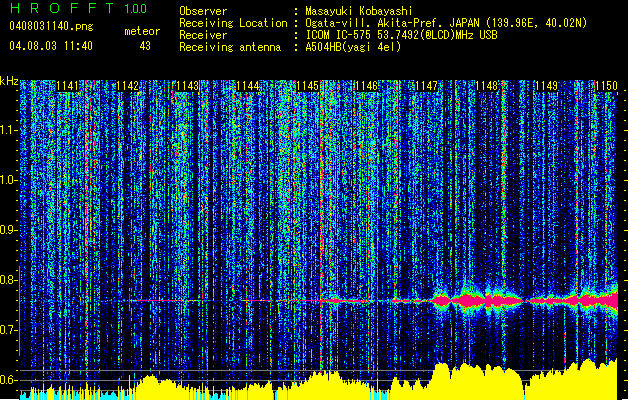The image size is (629, 400).
Task: Click the meteor count value 43
Action: coord(145,46)
